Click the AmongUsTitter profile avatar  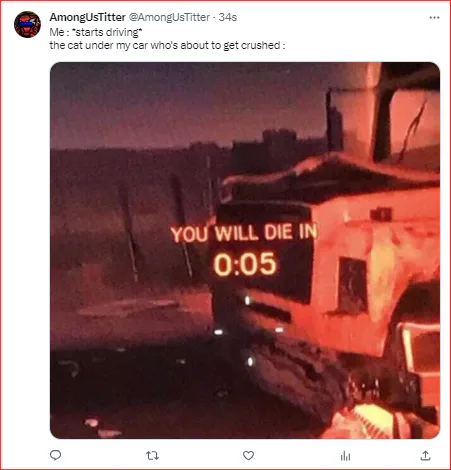click(27, 24)
